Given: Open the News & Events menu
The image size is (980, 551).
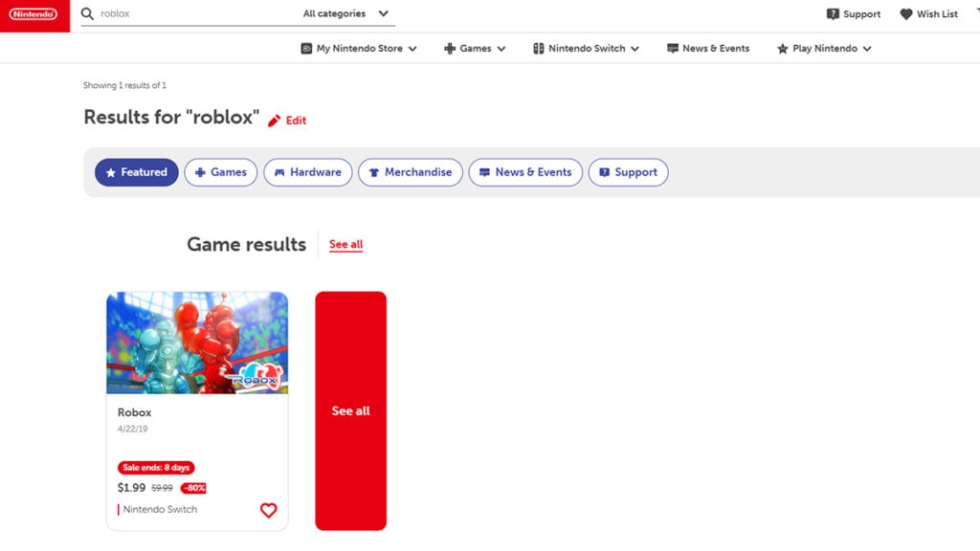Looking at the screenshot, I should (x=707, y=48).
